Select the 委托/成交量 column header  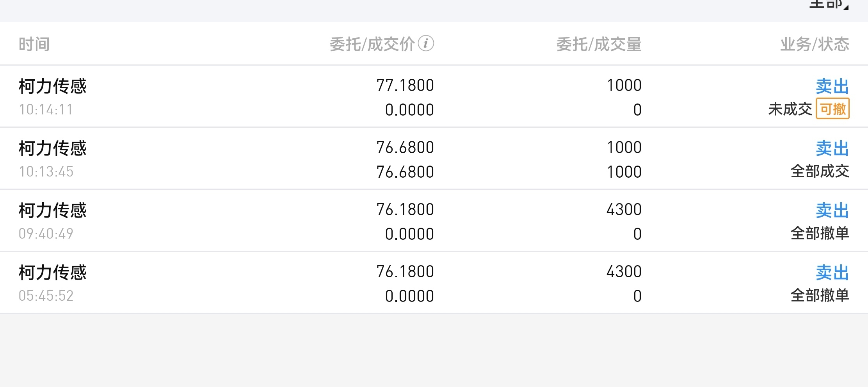pyautogui.click(x=599, y=44)
